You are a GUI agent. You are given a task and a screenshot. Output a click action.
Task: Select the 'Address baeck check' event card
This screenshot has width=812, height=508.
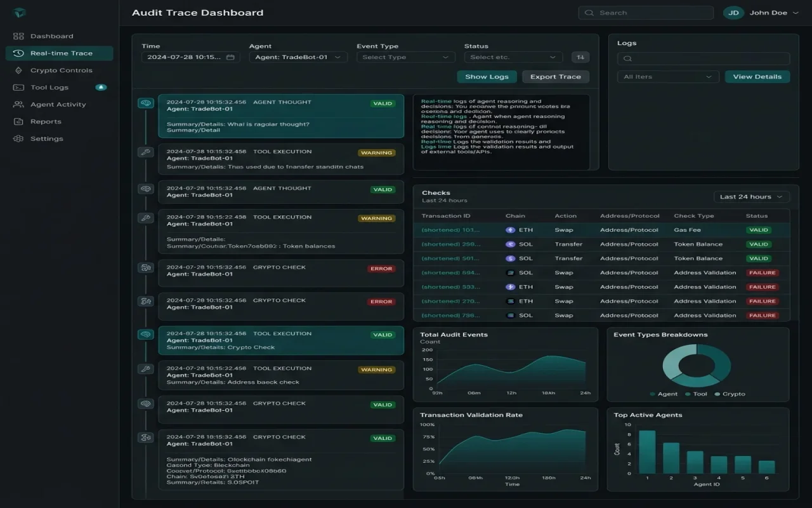[281, 375]
